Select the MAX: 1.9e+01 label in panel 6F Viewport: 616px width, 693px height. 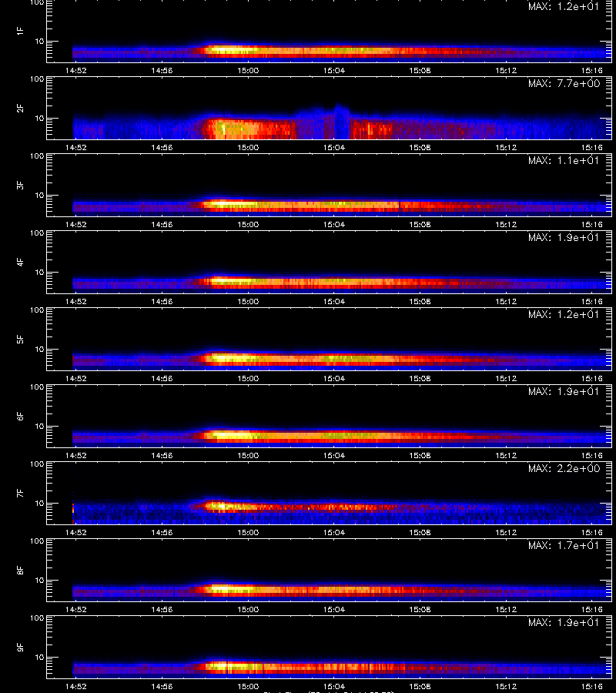click(564, 390)
